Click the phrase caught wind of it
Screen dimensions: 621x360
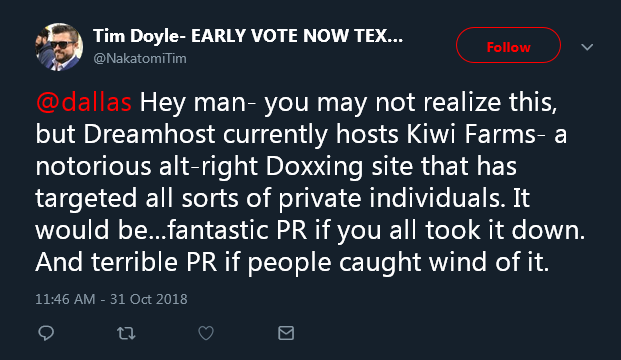[x=444, y=262]
